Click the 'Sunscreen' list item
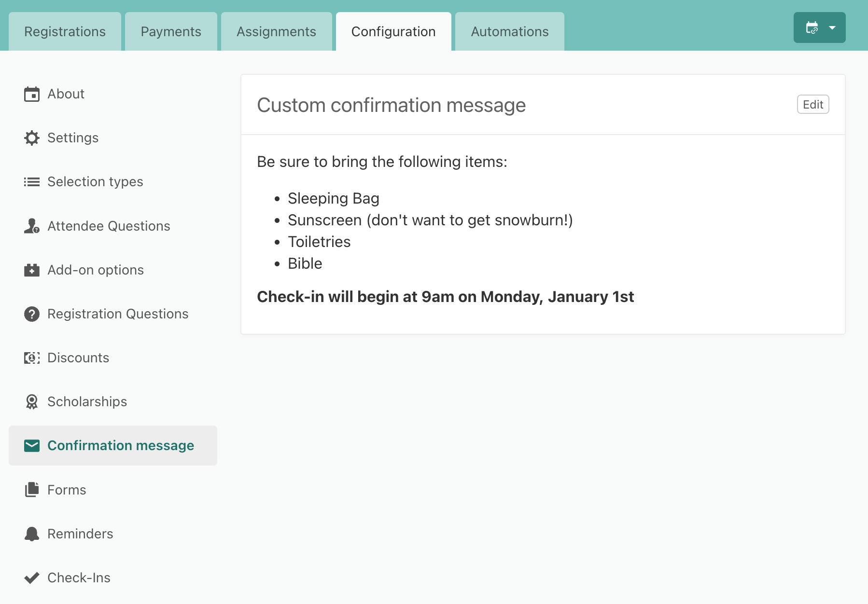Image resolution: width=868 pixels, height=604 pixels. coord(431,220)
